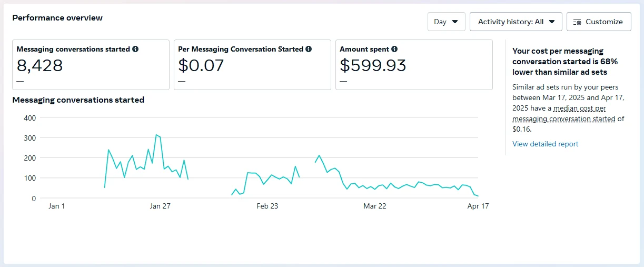Click the Jan 1 axis label

56,206
